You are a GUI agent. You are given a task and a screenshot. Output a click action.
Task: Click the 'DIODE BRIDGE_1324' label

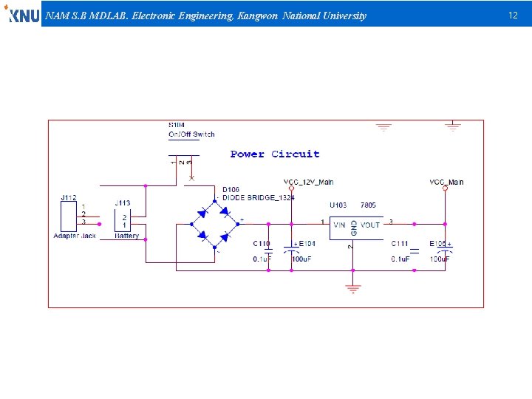pos(258,197)
